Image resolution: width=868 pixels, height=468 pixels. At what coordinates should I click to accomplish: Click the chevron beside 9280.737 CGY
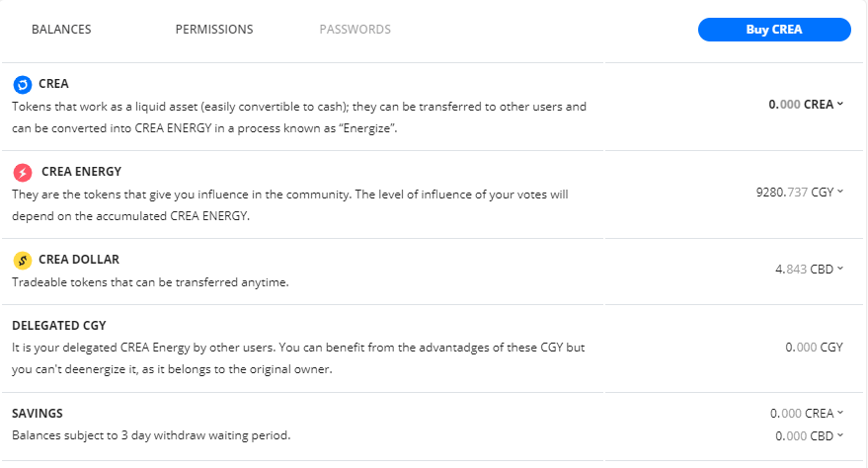pyautogui.click(x=840, y=192)
